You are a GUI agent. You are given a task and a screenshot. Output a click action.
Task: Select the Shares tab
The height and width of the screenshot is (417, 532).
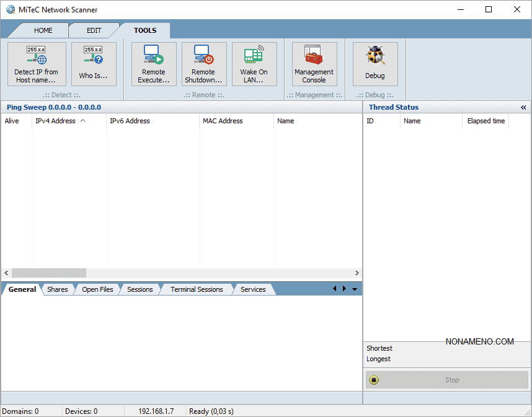(57, 289)
